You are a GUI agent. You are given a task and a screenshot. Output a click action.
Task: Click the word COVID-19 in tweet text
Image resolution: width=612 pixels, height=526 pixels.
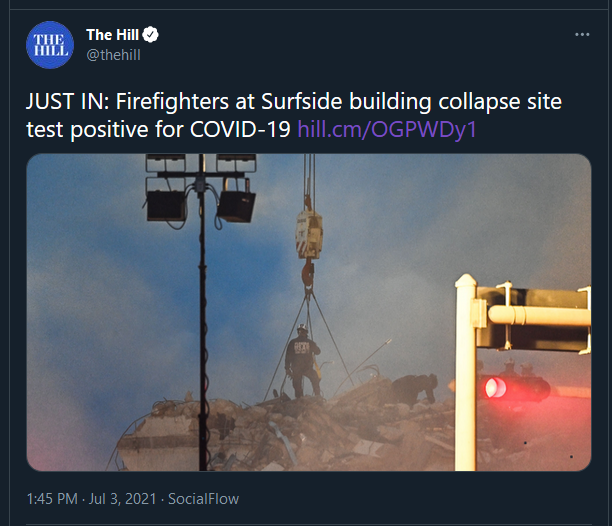point(240,129)
